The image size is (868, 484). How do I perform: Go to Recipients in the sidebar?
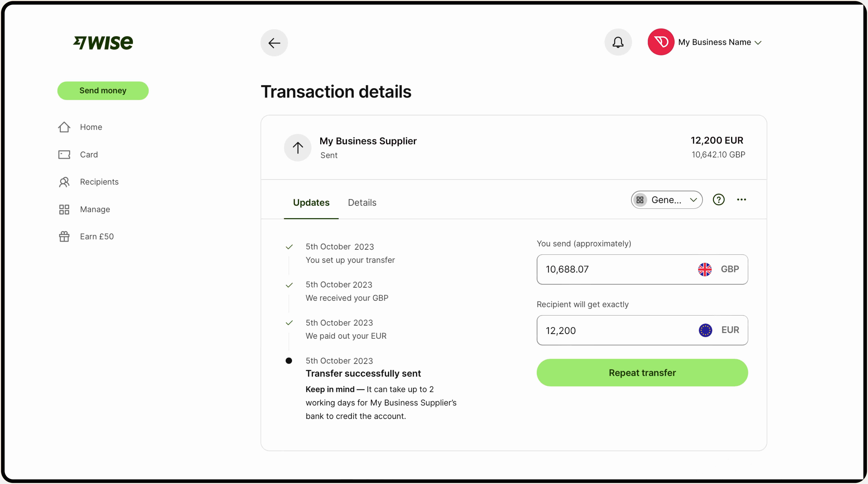(x=99, y=182)
